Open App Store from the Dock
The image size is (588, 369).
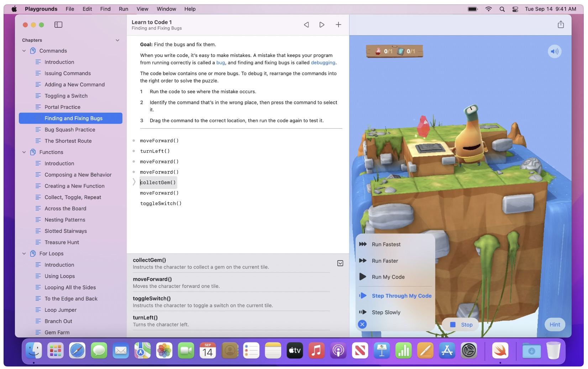click(447, 351)
